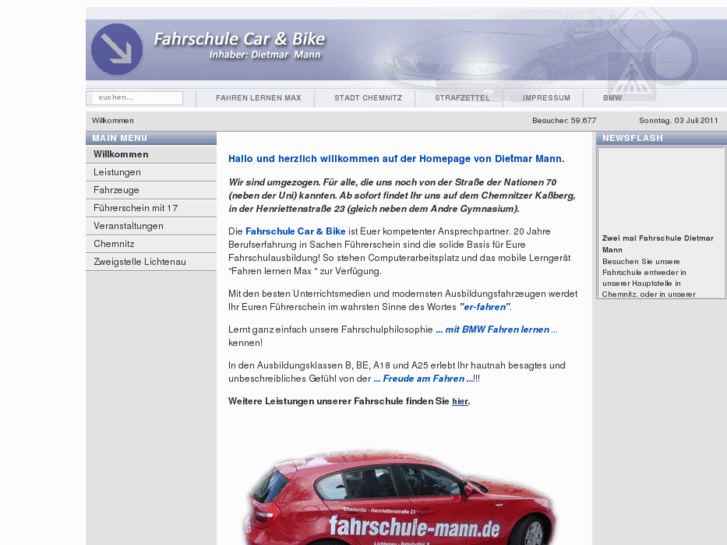Screen dimensions: 727x545
Task: Click the Newsflash panel heading
Action: [x=661, y=138]
